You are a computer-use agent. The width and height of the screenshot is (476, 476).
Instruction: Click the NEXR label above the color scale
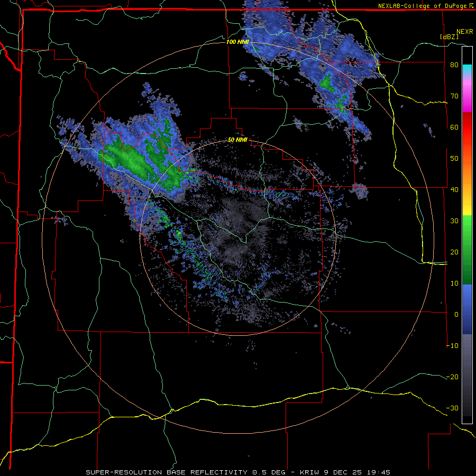point(464,32)
